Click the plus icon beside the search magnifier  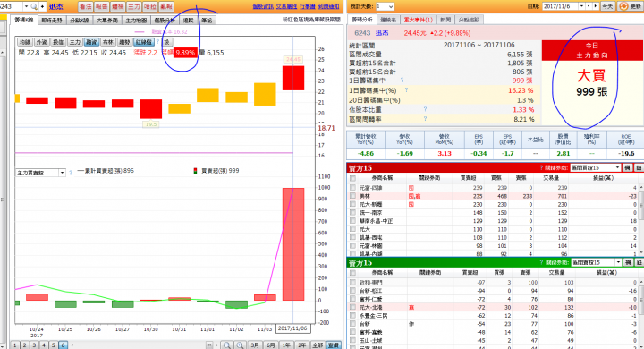point(42,6)
